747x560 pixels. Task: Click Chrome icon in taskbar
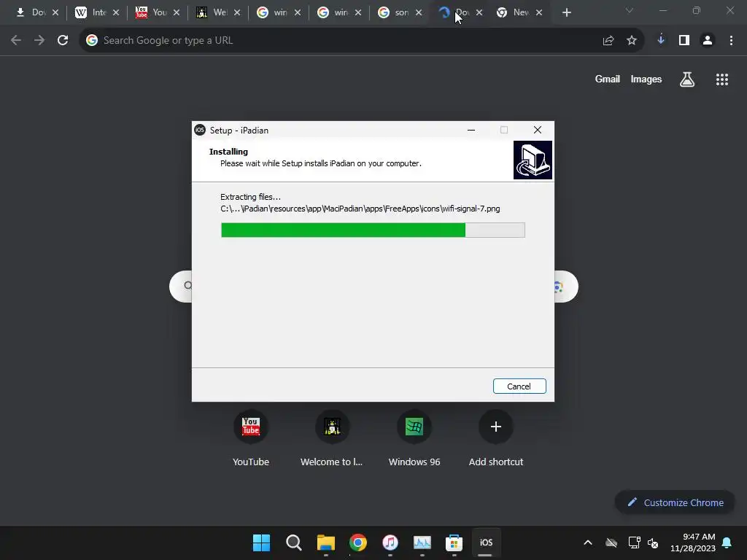[357, 542]
